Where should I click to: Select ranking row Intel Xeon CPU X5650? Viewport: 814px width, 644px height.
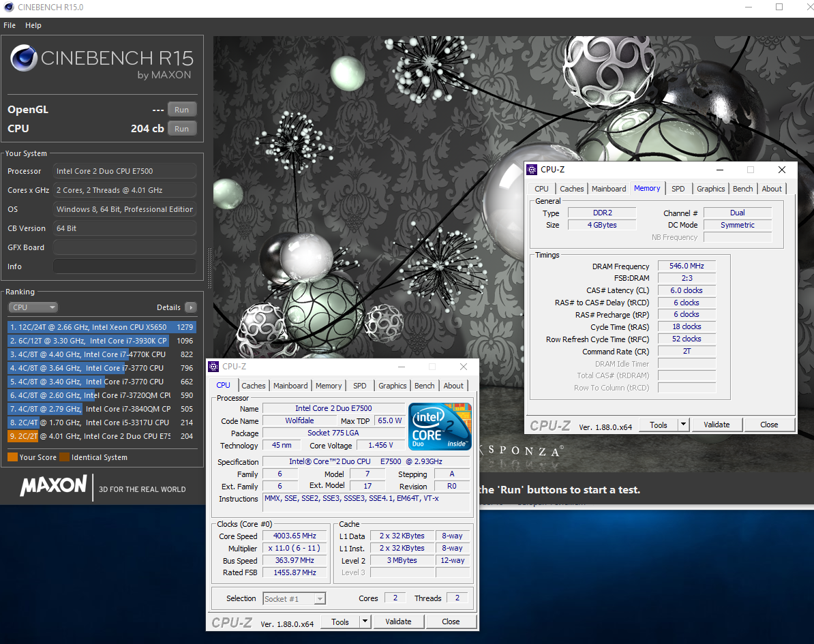tap(102, 327)
